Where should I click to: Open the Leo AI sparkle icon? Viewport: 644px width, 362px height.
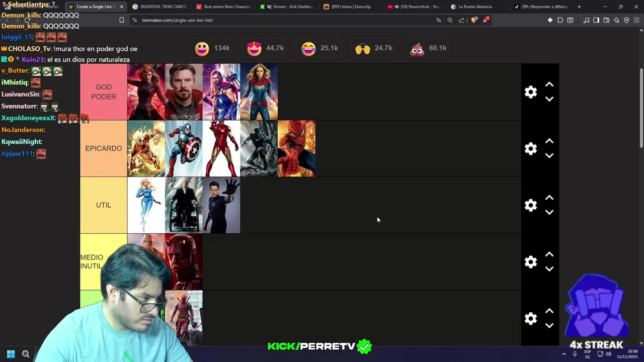(x=616, y=20)
